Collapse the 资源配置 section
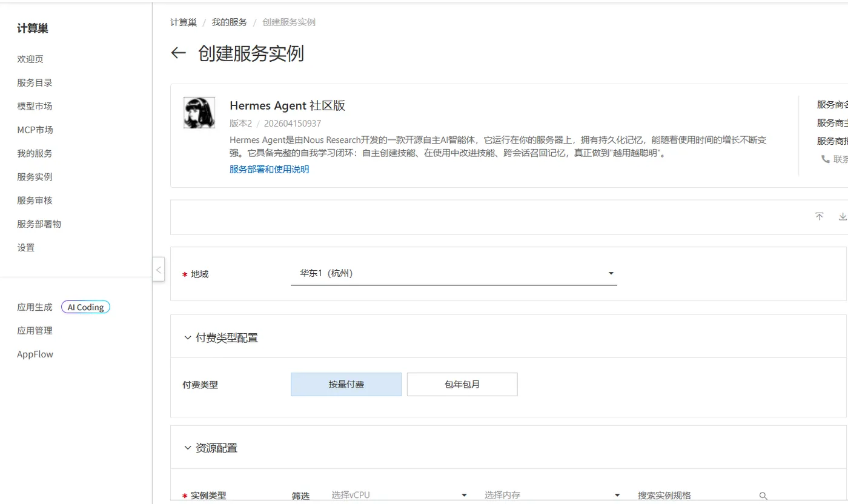848x504 pixels. point(188,449)
